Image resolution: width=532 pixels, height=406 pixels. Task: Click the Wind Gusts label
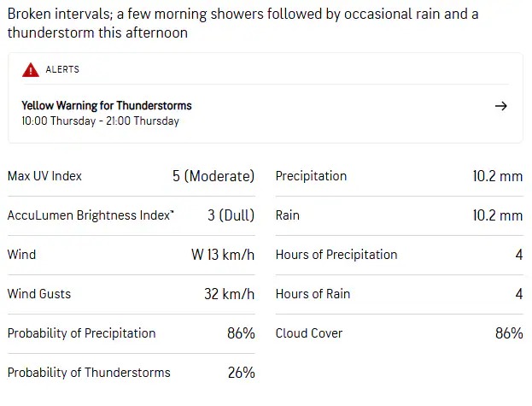pyautogui.click(x=39, y=294)
